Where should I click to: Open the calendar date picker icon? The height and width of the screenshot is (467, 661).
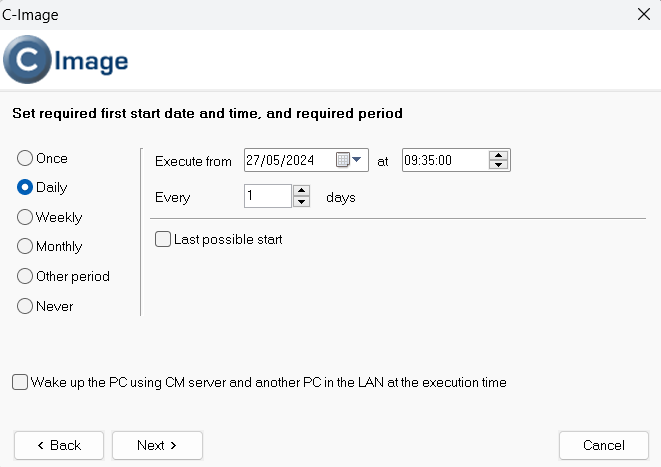[342, 160]
